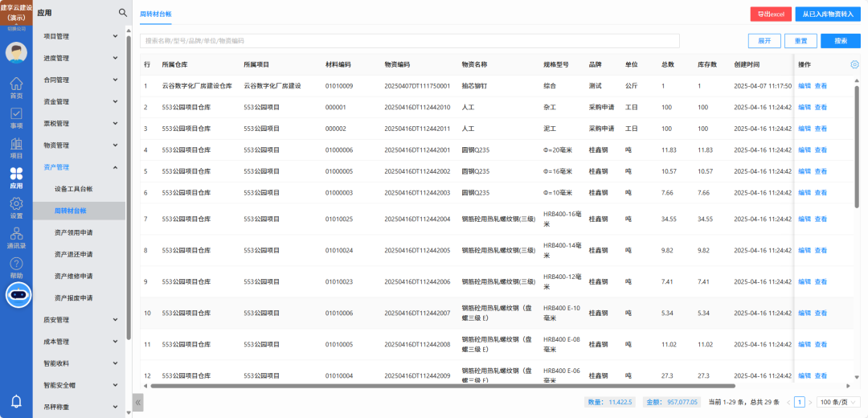Open table column settings gear
The width and height of the screenshot is (868, 418).
[854, 64]
